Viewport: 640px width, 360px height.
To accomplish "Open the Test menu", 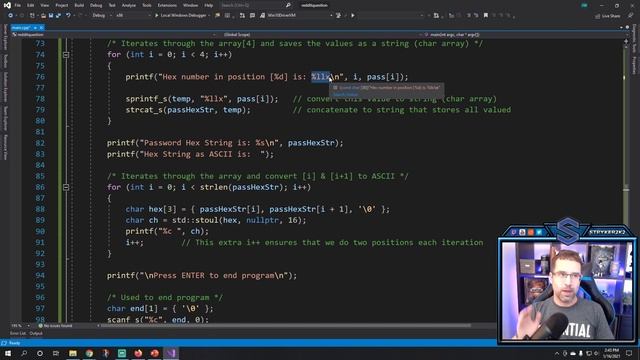I will 112,5.
